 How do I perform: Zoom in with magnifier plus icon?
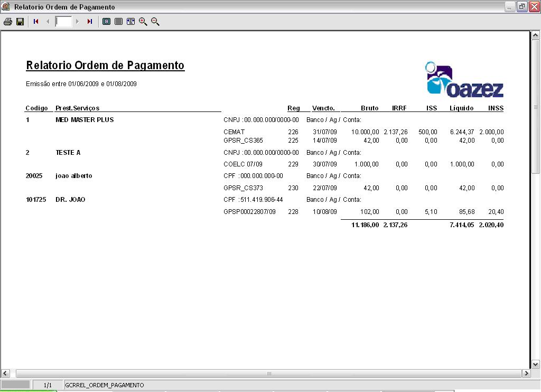coord(143,21)
